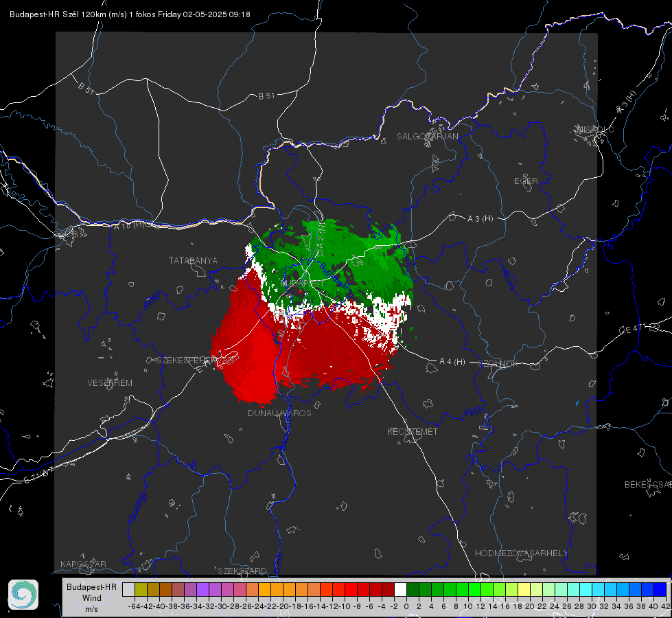Click the '-10' value in the wind legend
Screen dimensions: 672x618
[345, 606]
